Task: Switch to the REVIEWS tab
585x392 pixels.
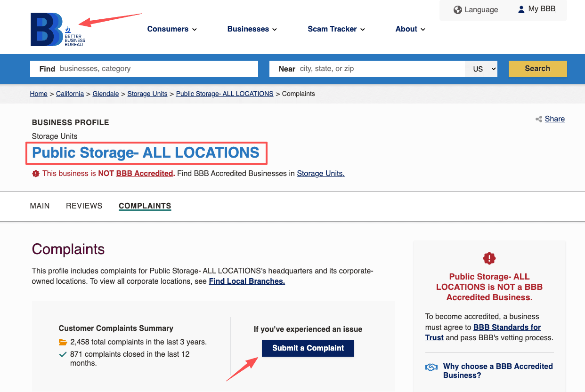Action: [84, 206]
